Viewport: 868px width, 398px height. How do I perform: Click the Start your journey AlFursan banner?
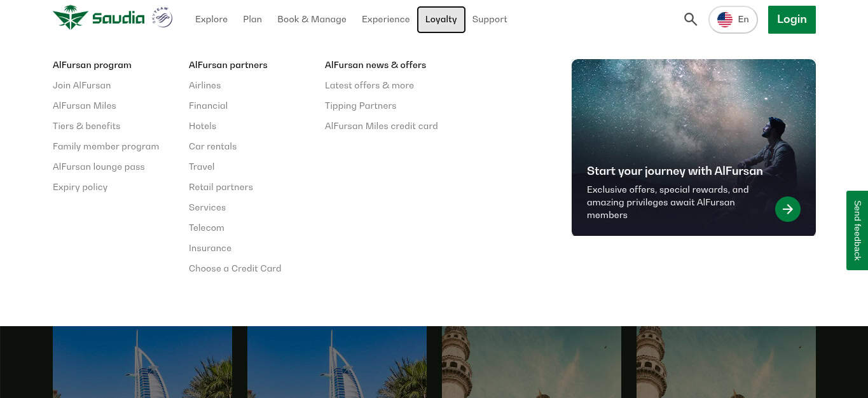point(674,171)
